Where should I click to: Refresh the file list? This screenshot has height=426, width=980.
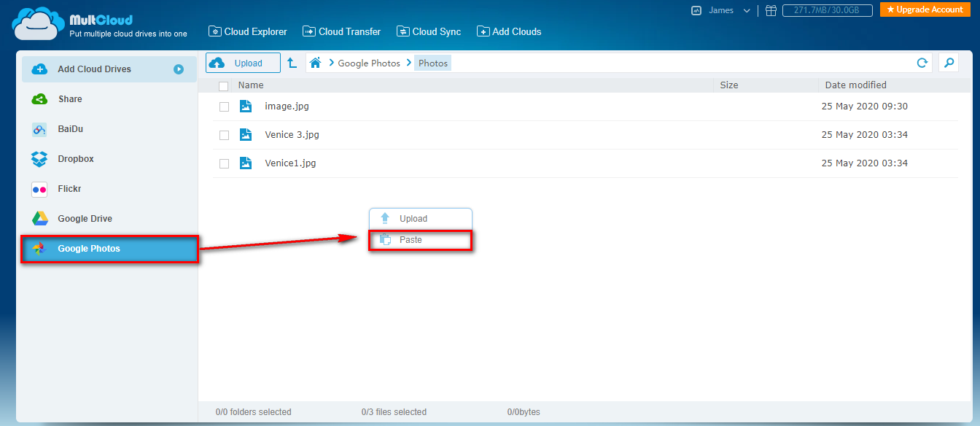tap(922, 63)
